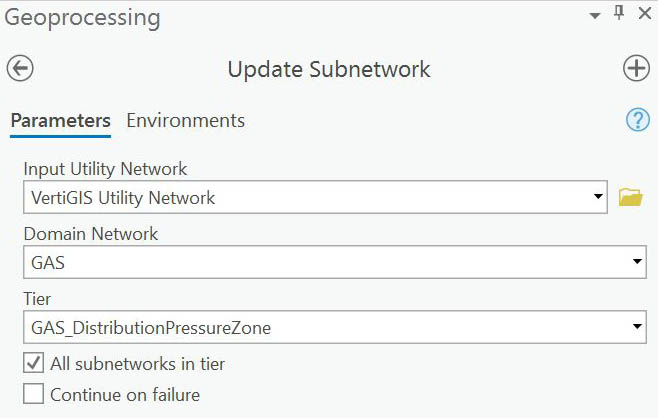Viewport: 658px width, 418px height.
Task: Click the plus icon beside Update Subnetwork
Action: (636, 68)
